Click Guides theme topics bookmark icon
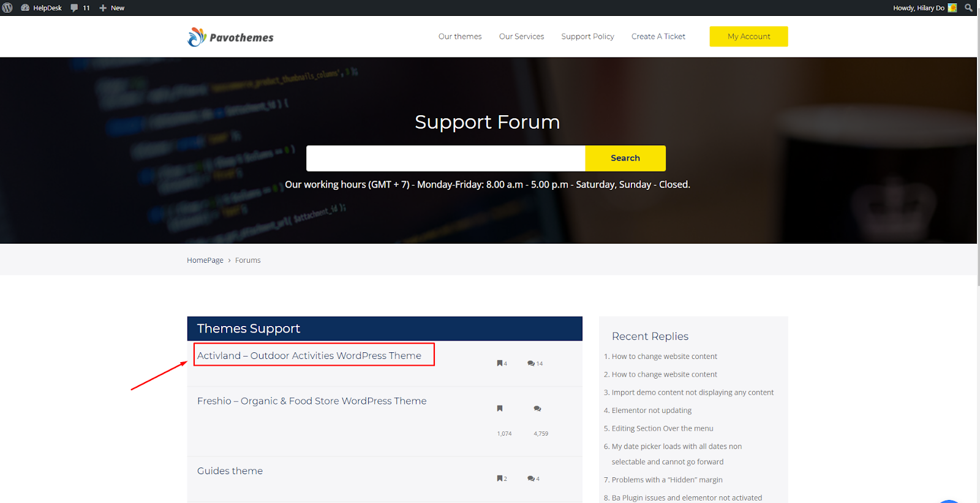This screenshot has width=980, height=503. [x=500, y=478]
